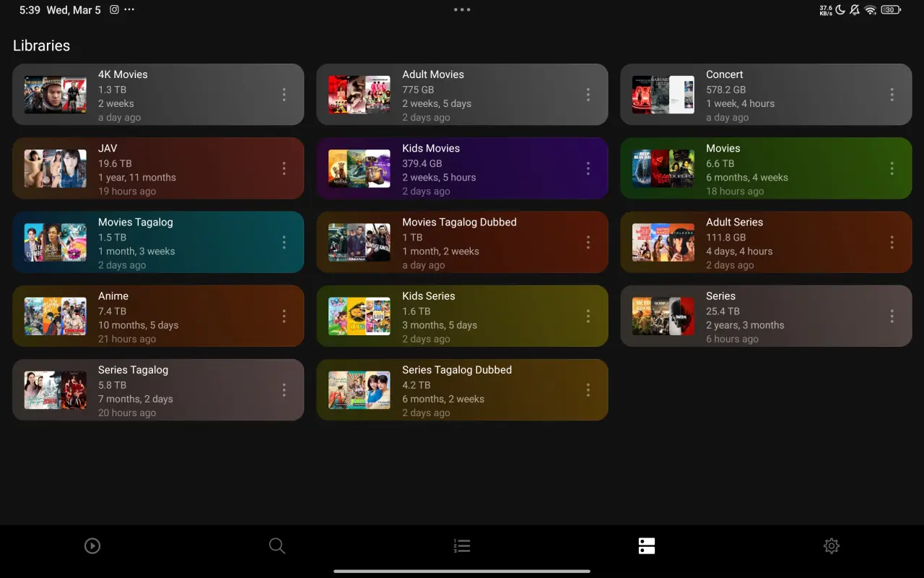
Task: Click the Libraries page heading
Action: [x=41, y=46]
